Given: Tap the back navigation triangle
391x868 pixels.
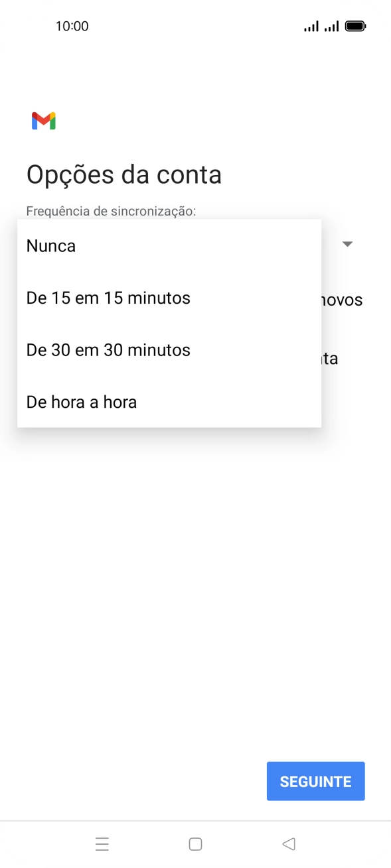Looking at the screenshot, I should [x=289, y=843].
